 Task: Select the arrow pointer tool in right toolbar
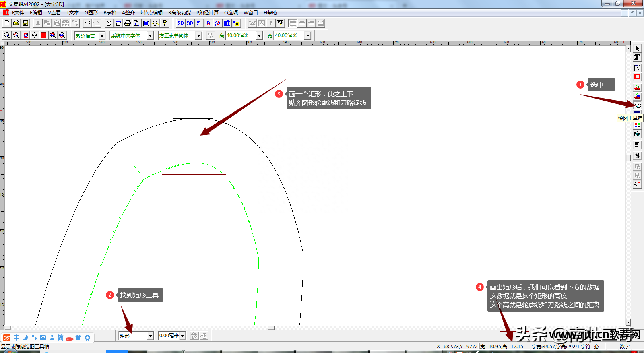tap(637, 48)
